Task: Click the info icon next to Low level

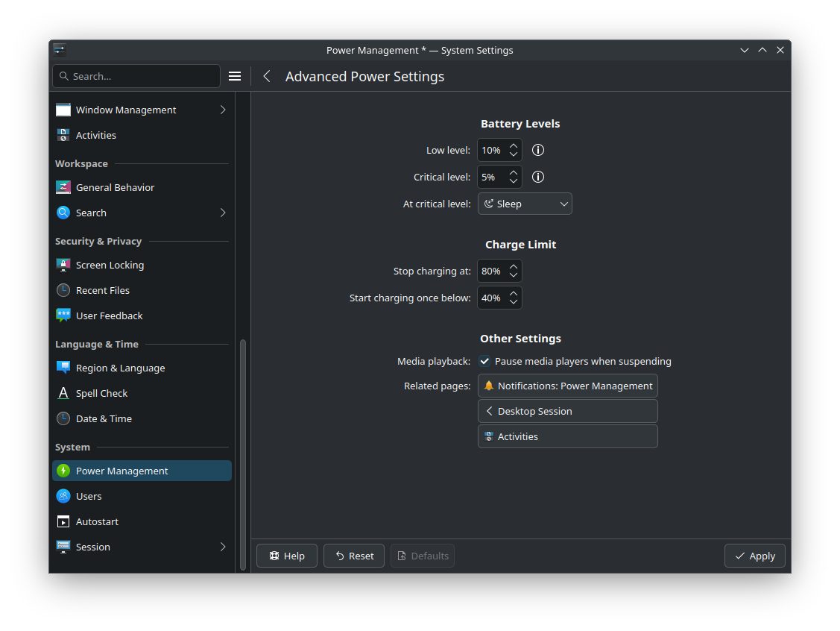Action: point(538,150)
